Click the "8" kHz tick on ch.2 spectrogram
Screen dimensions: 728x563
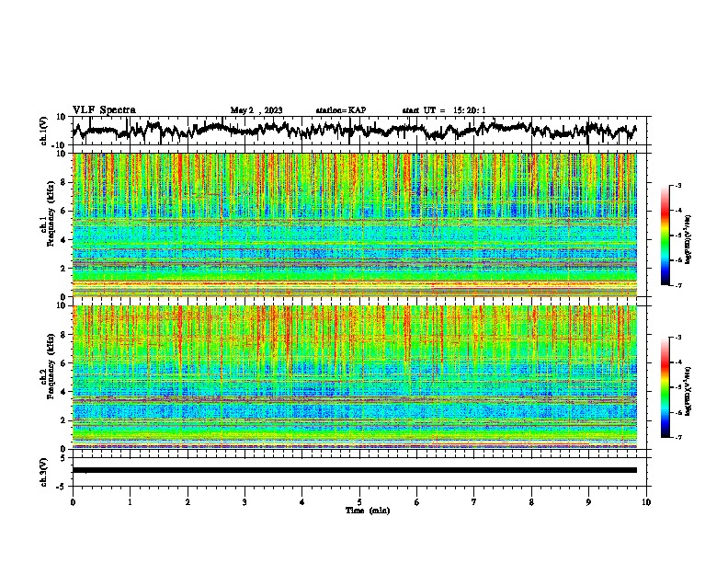[x=63, y=335]
